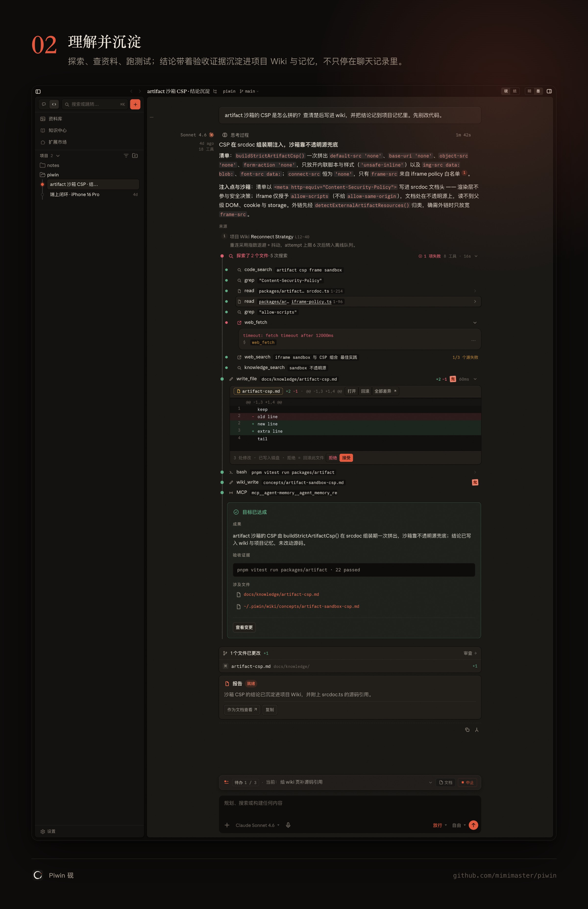Click the 中止 stop button

[468, 782]
